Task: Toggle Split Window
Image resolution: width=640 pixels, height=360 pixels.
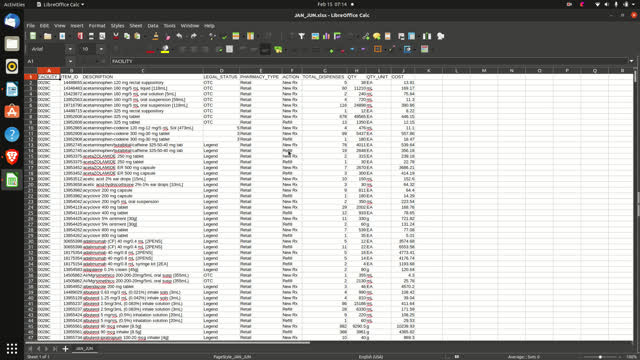Action: (x=427, y=36)
